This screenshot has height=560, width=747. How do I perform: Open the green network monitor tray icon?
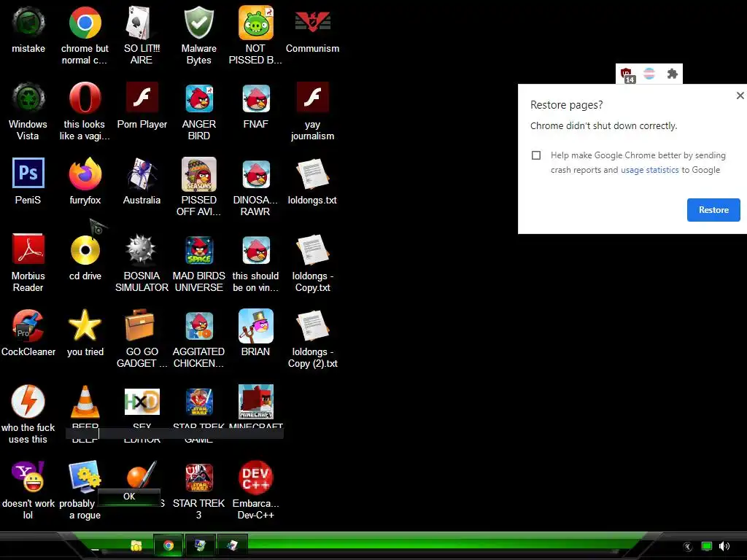(x=706, y=547)
